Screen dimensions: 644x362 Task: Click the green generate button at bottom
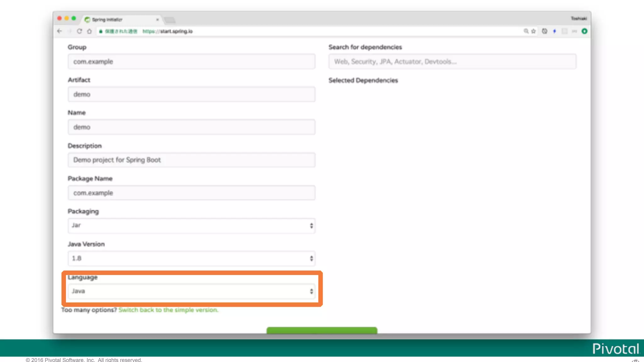click(x=322, y=330)
